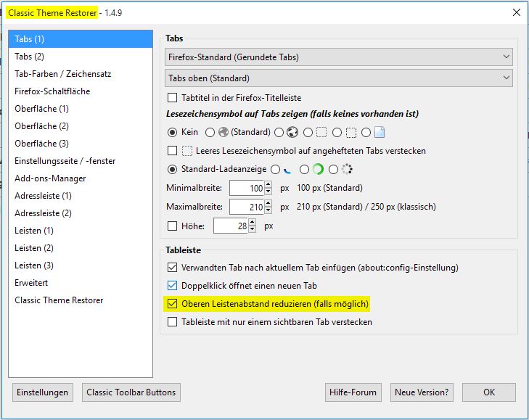Viewport: 529px width, 420px height.
Task: Select Standard-Ladeanzeige radio button
Action: pyautogui.click(x=172, y=169)
